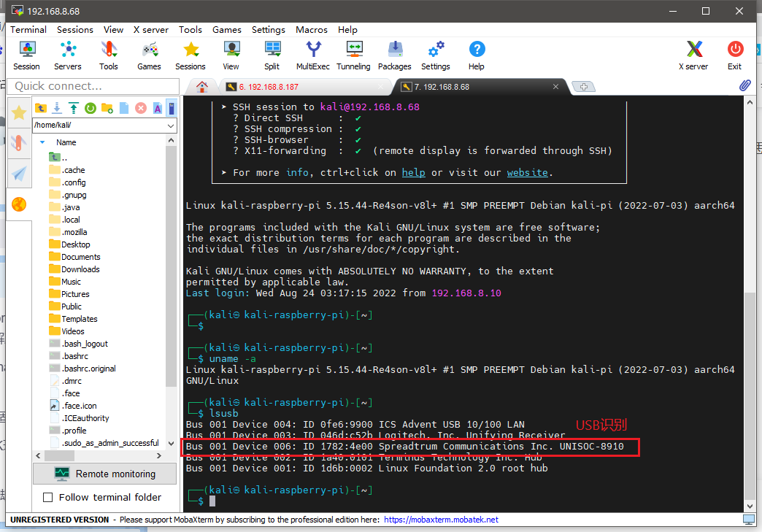Click the file list scroll up arrow
This screenshot has height=532, width=762.
pos(171,140)
